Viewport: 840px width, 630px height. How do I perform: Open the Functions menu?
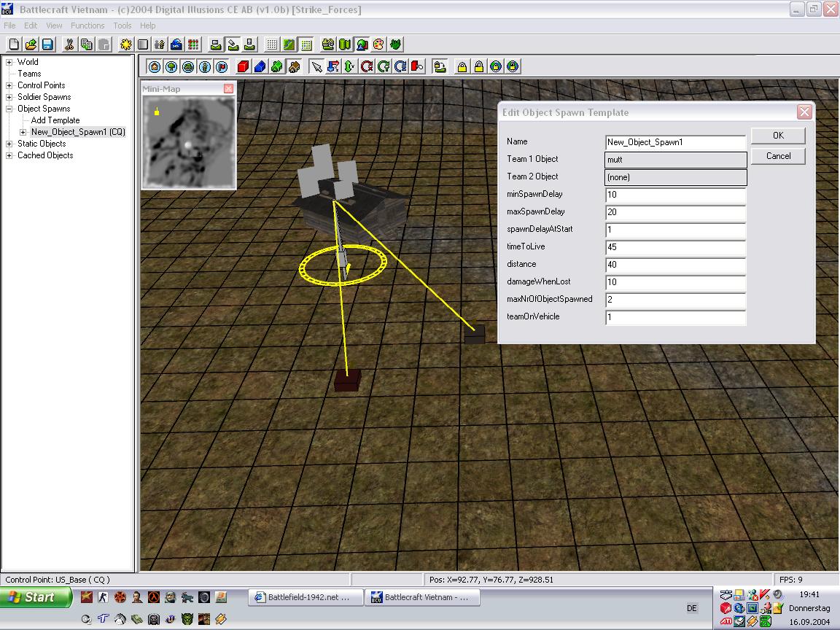click(87, 26)
